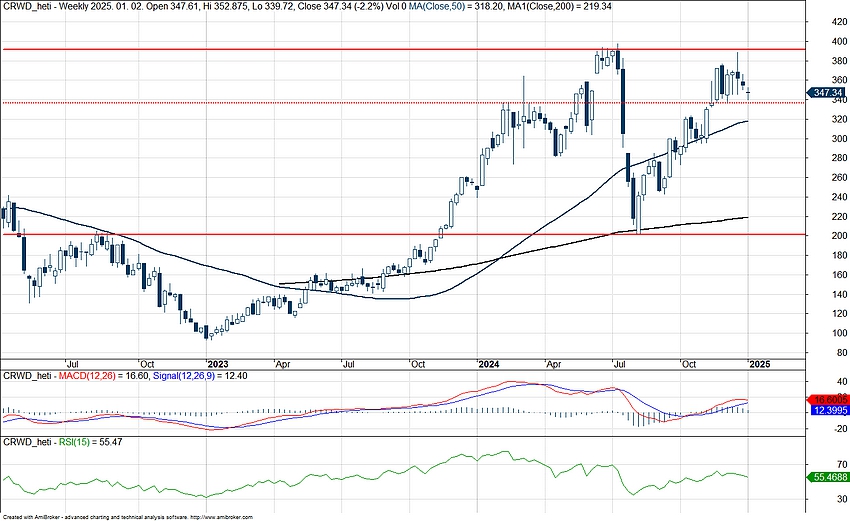Click the 240 price axis label
The image size is (850, 521).
pos(839,197)
